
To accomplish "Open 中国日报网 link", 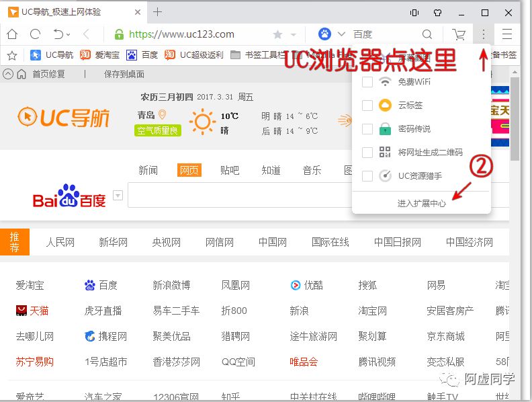I will pyautogui.click(x=397, y=242).
